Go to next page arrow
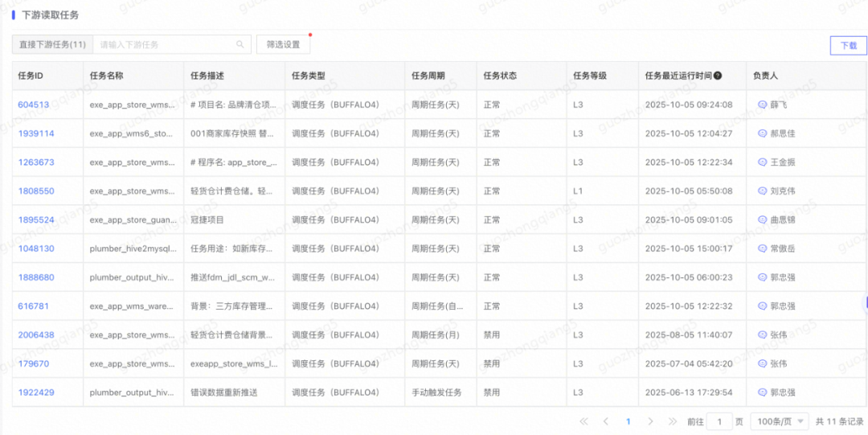Viewport: 868px width, 435px height. pyautogui.click(x=650, y=421)
